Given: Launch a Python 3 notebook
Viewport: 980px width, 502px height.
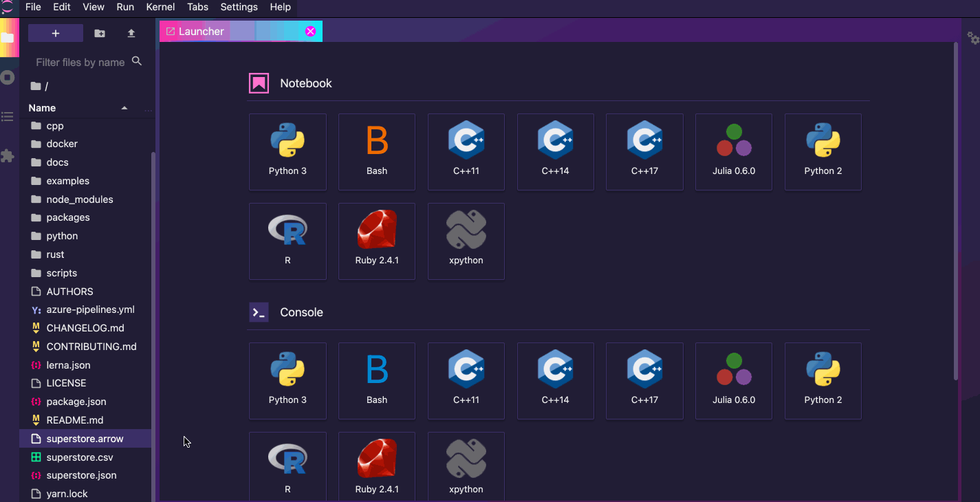Looking at the screenshot, I should coord(287,152).
